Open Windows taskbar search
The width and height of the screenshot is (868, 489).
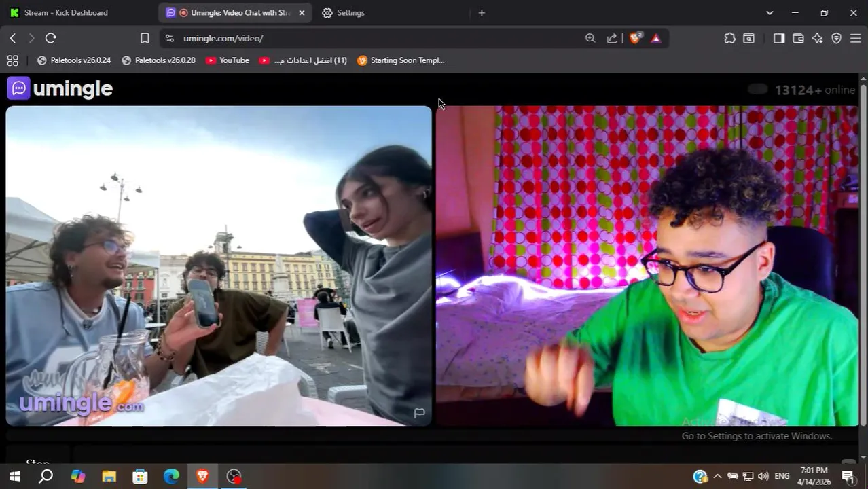(46, 476)
